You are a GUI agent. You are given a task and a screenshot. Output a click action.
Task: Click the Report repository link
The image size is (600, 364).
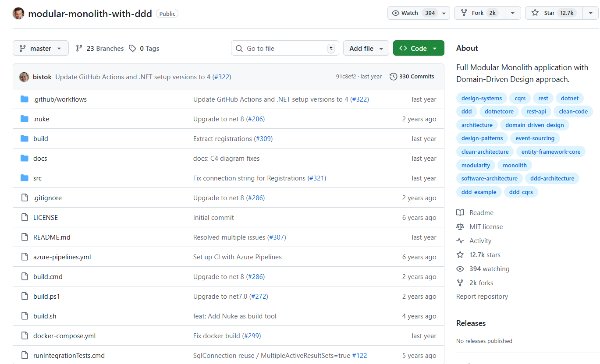(482, 297)
